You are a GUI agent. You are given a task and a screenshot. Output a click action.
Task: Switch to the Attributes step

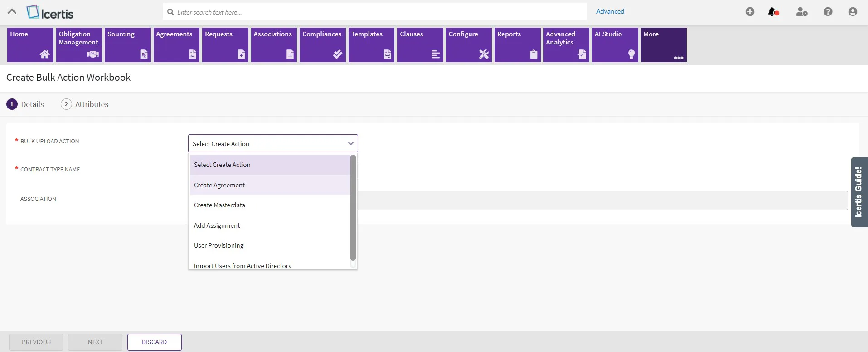tap(85, 104)
